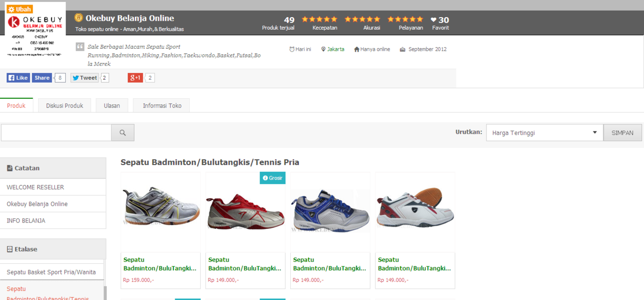644x300 pixels.
Task: Click the Okebuy Belanja Online shop title
Action: 130,18
